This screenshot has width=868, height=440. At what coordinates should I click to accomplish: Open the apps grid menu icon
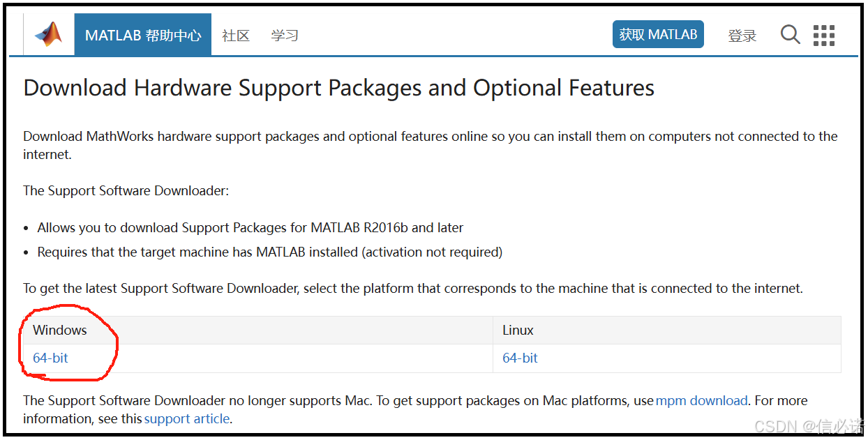824,35
